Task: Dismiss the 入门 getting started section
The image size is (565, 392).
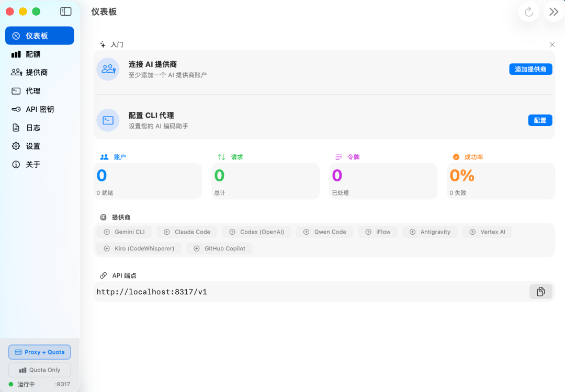Action: [552, 44]
